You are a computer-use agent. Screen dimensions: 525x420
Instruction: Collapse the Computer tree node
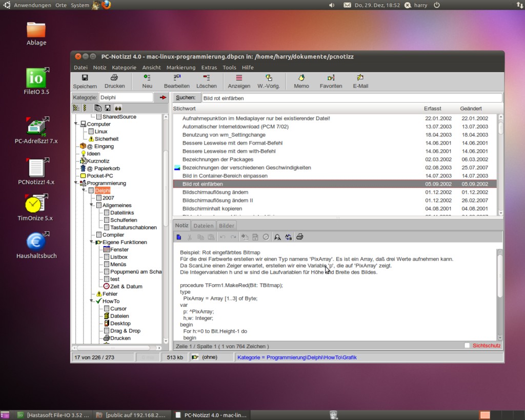[76, 124]
